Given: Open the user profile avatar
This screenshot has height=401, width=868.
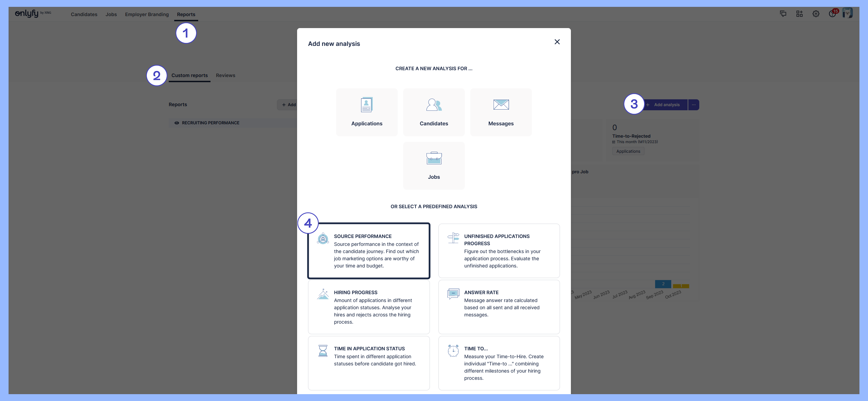Looking at the screenshot, I should (847, 13).
